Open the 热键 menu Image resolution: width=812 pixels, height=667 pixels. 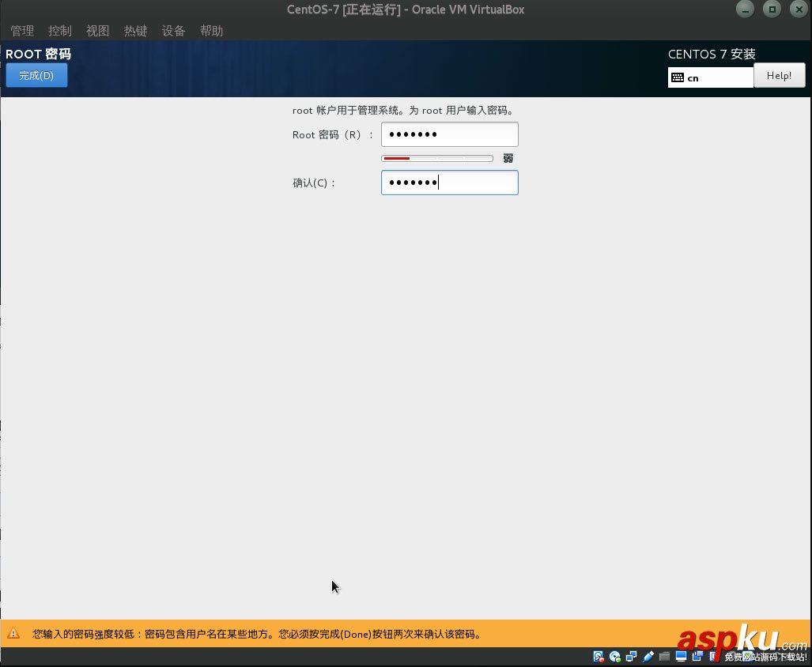(135, 30)
